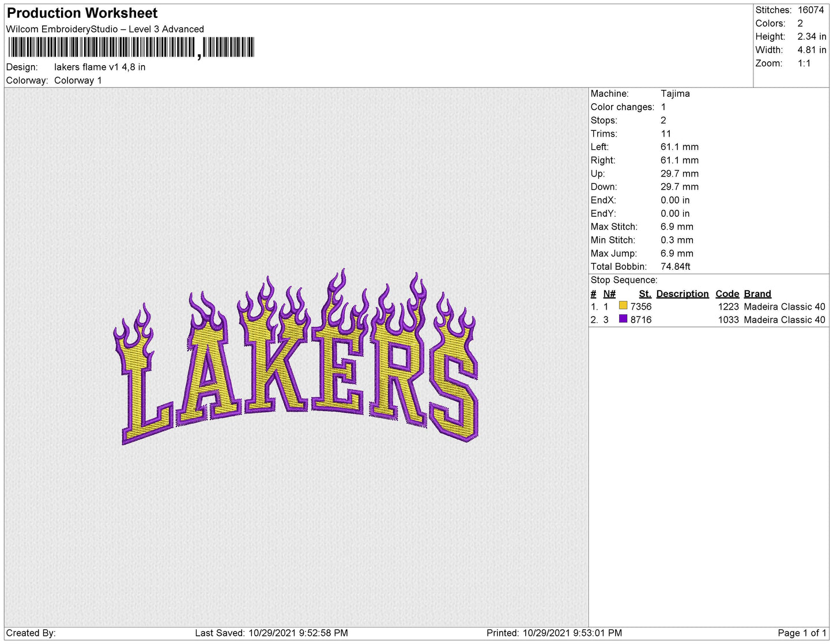Click the Trims value 11
The width and height of the screenshot is (833, 644).
tap(666, 134)
